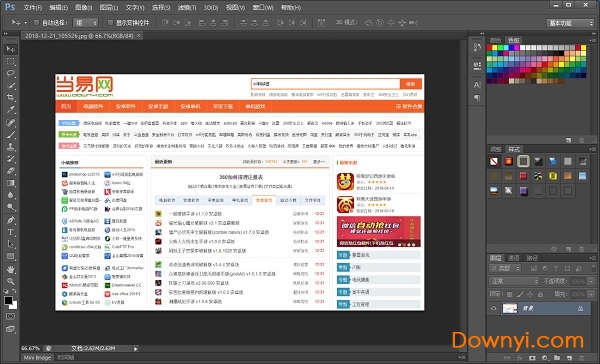Toggle lock image pixels brush icon

click(520, 294)
